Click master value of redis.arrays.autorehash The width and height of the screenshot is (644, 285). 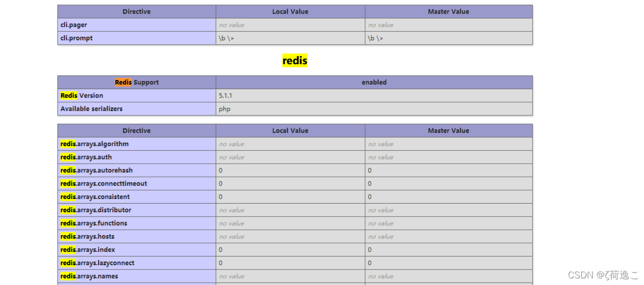449,170
